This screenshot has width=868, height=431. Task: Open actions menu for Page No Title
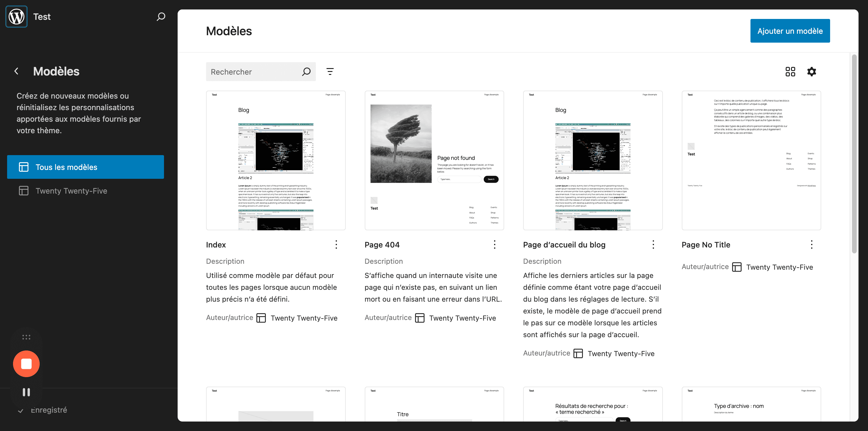(x=812, y=245)
